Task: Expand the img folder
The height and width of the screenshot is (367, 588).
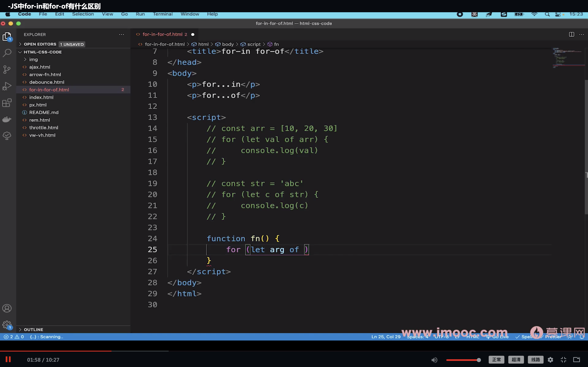Action: coord(33,60)
